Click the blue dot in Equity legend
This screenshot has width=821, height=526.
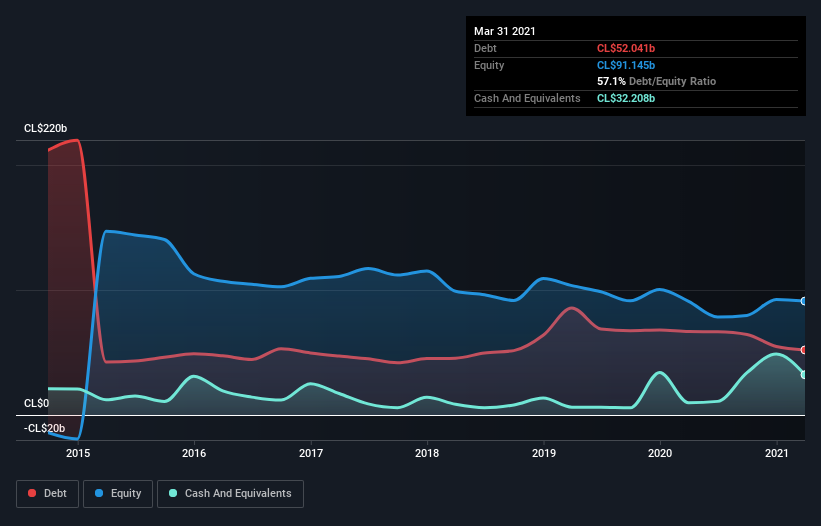point(99,493)
